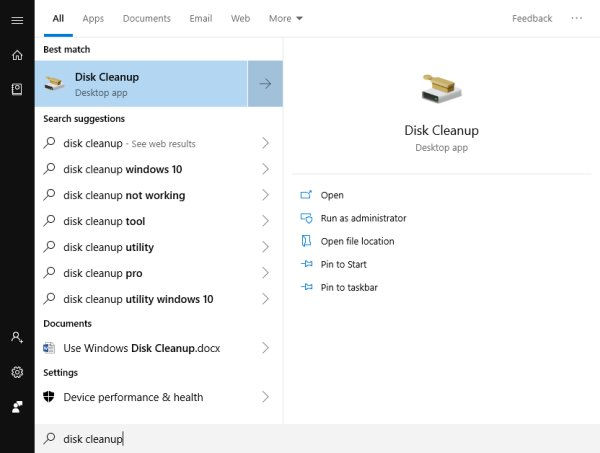Select 'disk cleanup - See web results'

159,143
